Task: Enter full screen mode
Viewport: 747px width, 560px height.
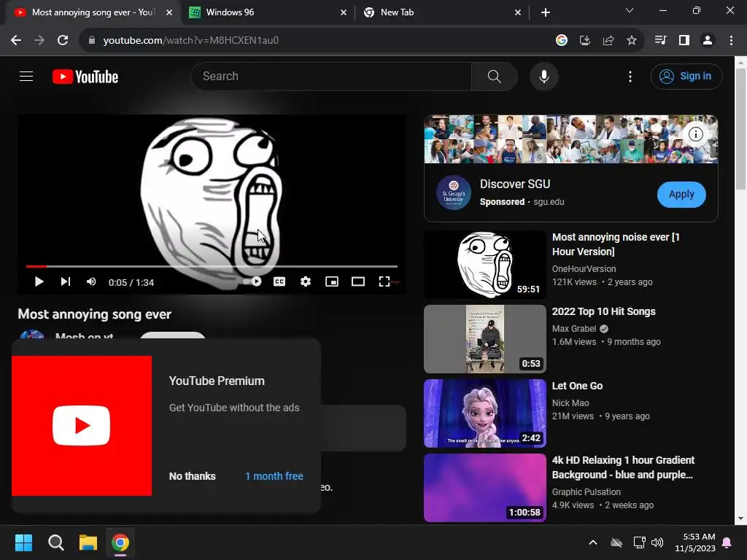Action: (384, 282)
